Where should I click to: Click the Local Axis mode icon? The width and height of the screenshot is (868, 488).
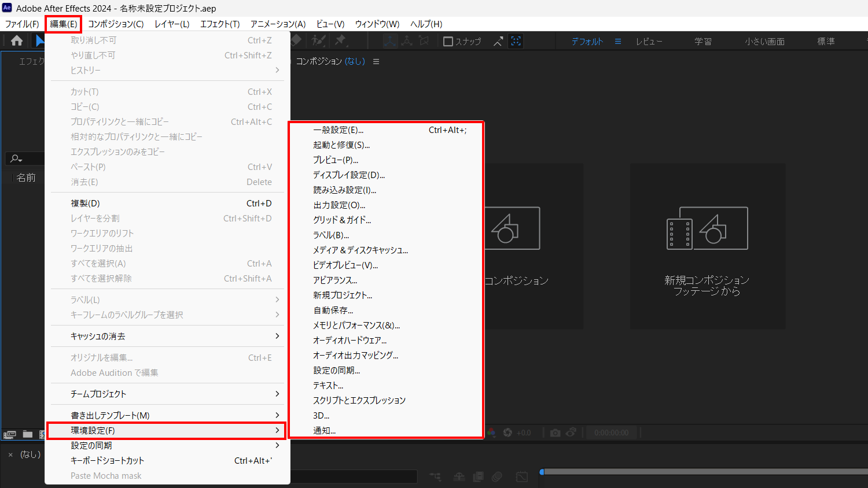[x=390, y=41]
